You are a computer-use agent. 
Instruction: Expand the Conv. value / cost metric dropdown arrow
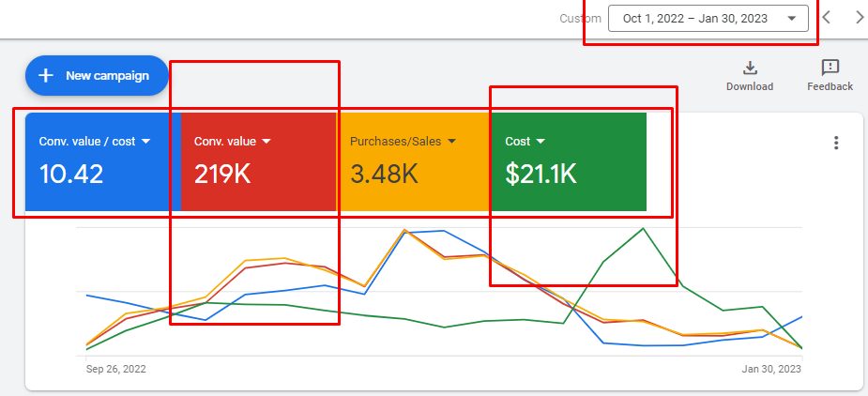145,142
